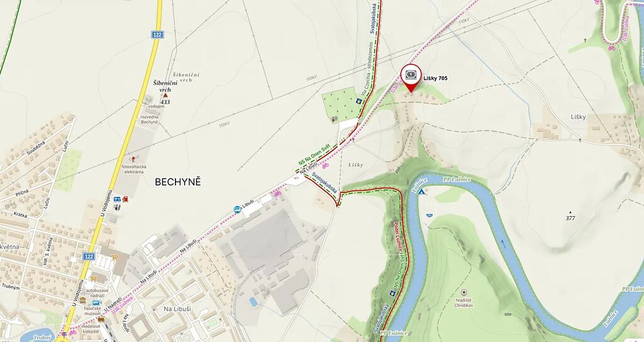
Task: Click the yellow-blue shell trail icon near Via Czechia
Action: 358,101
